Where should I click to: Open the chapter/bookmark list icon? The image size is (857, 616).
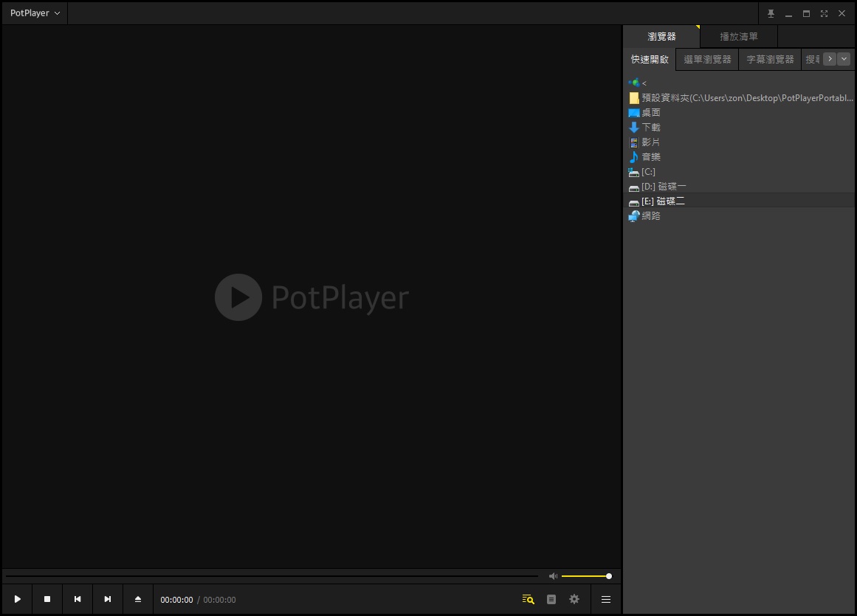pos(551,599)
